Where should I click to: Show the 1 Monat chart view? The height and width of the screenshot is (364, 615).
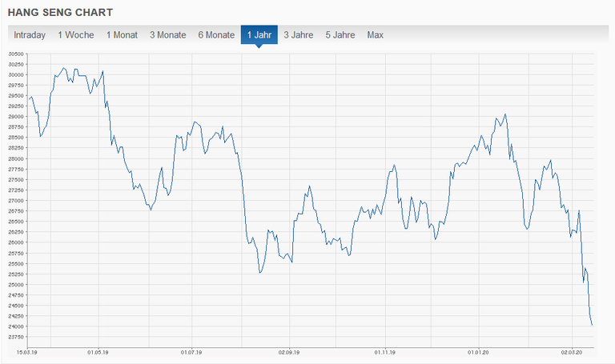[x=122, y=35]
